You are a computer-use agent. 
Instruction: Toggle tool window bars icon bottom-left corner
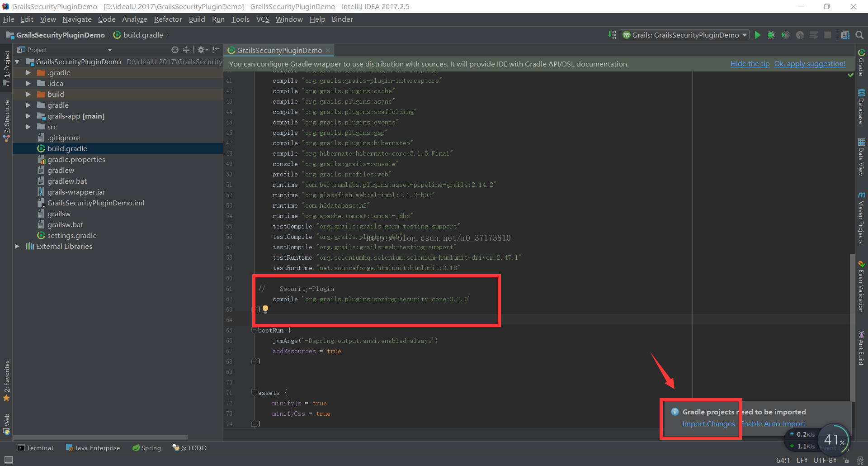(8, 460)
